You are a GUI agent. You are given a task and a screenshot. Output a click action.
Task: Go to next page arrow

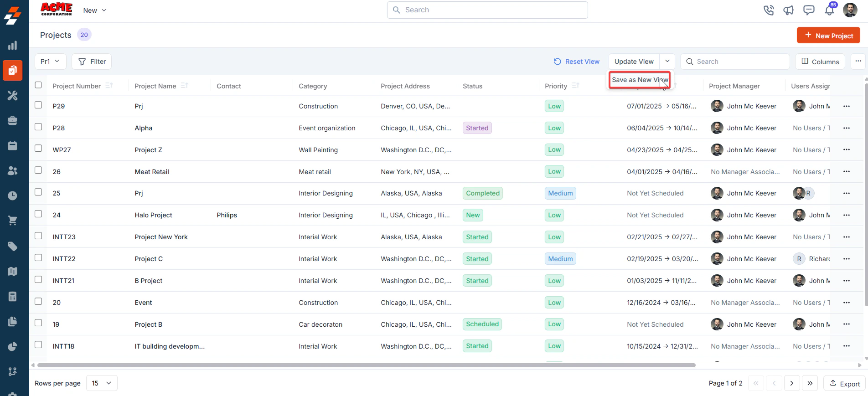(792, 383)
